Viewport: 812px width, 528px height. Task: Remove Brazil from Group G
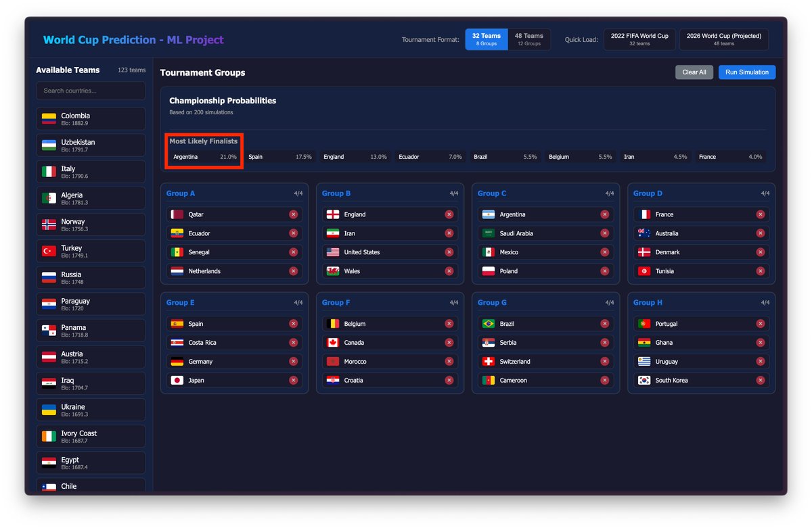tap(604, 324)
